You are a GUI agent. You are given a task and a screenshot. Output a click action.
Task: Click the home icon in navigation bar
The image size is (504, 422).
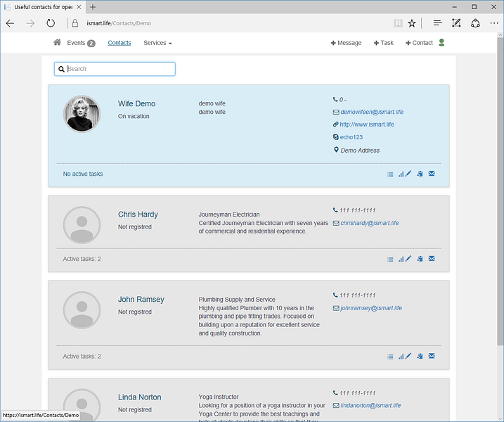point(57,42)
